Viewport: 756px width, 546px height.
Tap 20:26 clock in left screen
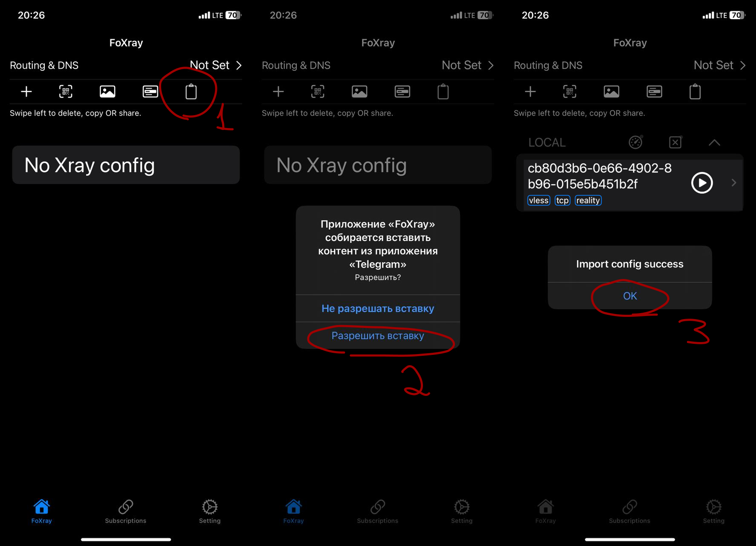pos(31,15)
